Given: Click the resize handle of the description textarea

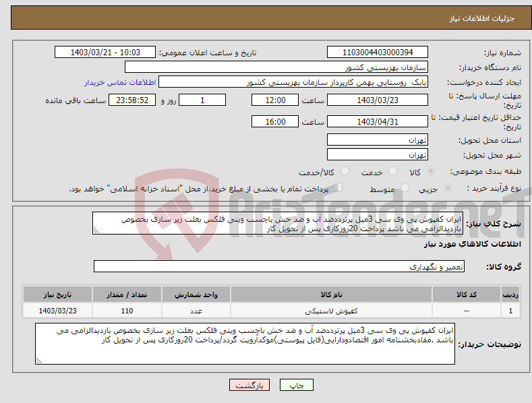Looking at the screenshot, I should (x=96, y=230).
